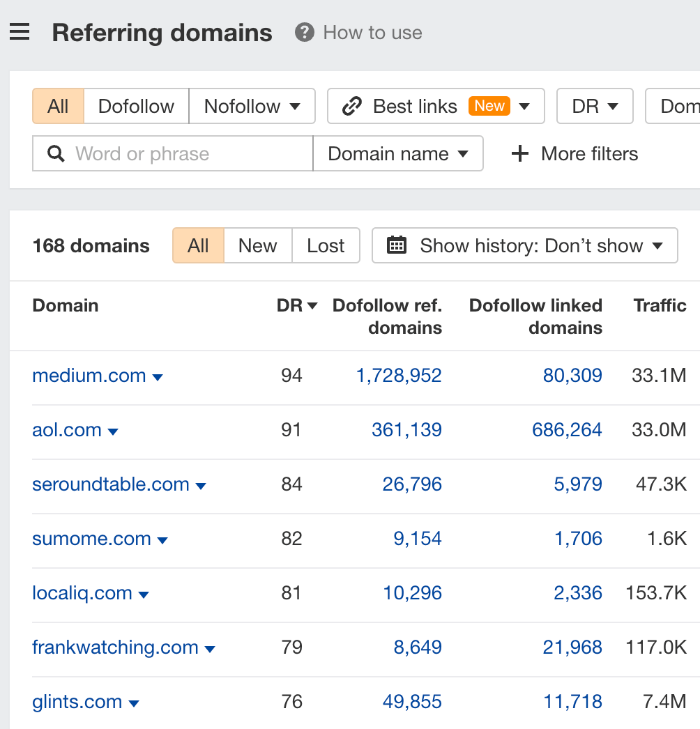Enable the Dofollow link filter
Image resolution: width=700 pixels, height=729 pixels.
coord(136,106)
